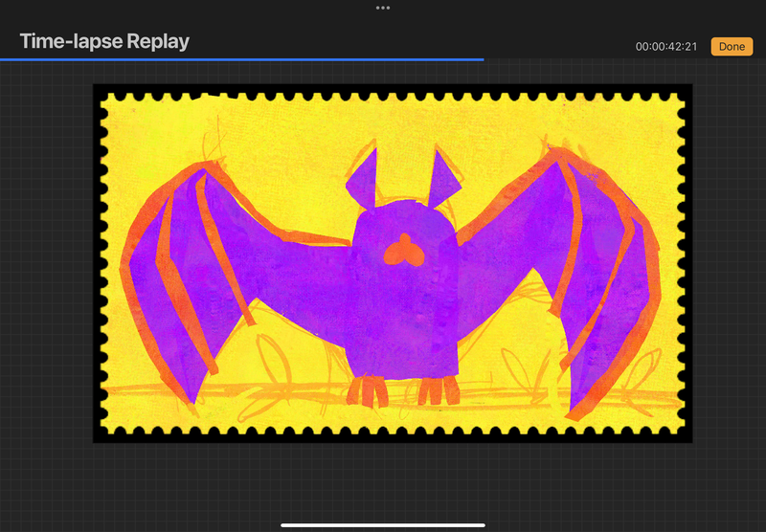This screenshot has height=532, width=766.
Task: Click the home indicator bar at bottom
Action: pyautogui.click(x=383, y=524)
